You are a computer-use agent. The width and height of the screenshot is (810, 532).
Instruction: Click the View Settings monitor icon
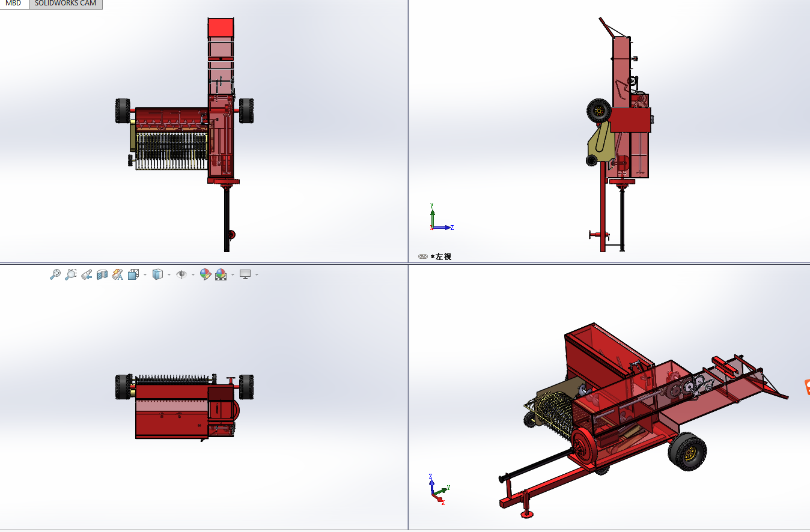click(x=245, y=274)
